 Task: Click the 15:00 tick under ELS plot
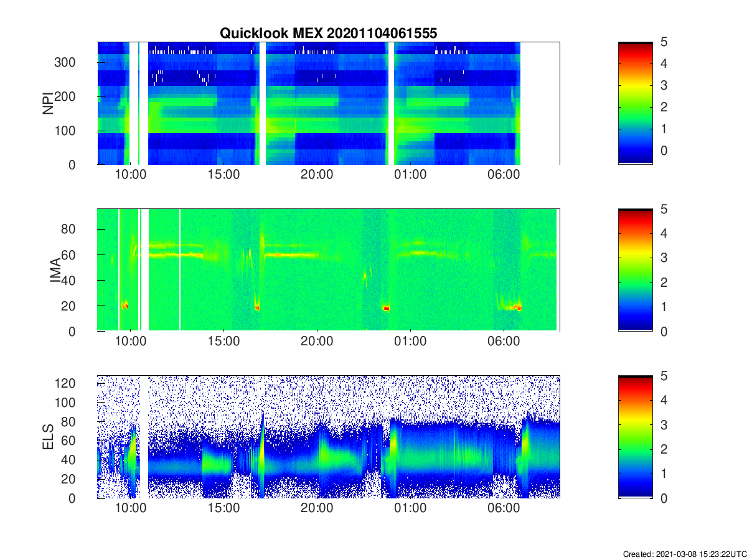pos(223,508)
